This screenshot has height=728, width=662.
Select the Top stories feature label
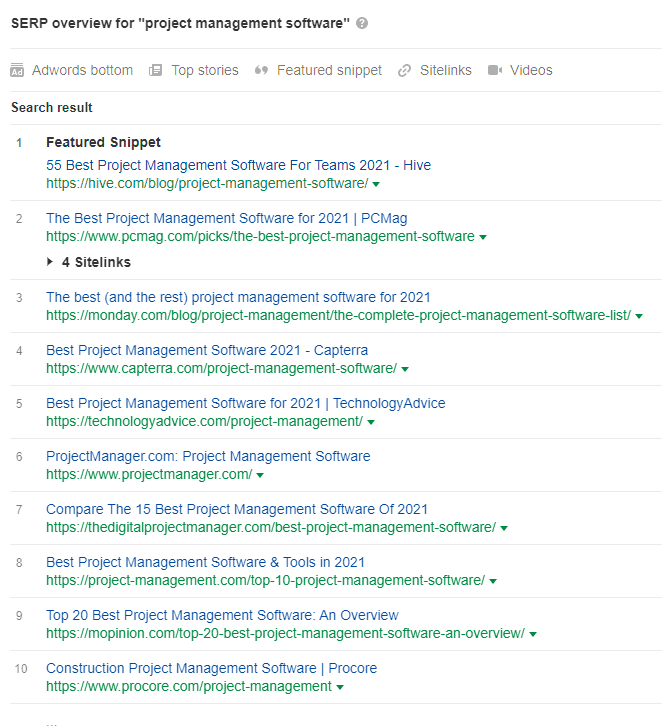click(x=205, y=70)
